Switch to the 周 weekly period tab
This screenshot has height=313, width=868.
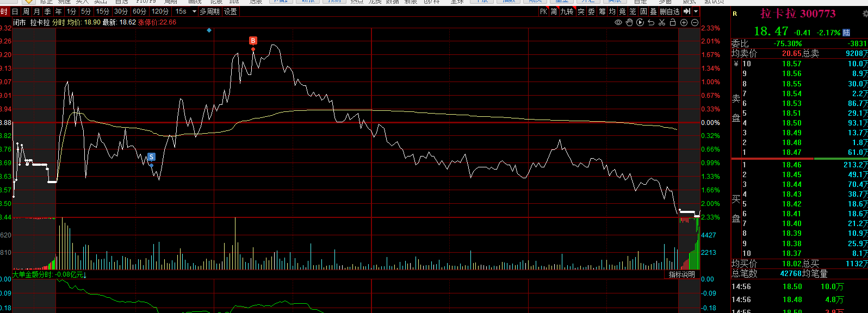pos(26,11)
